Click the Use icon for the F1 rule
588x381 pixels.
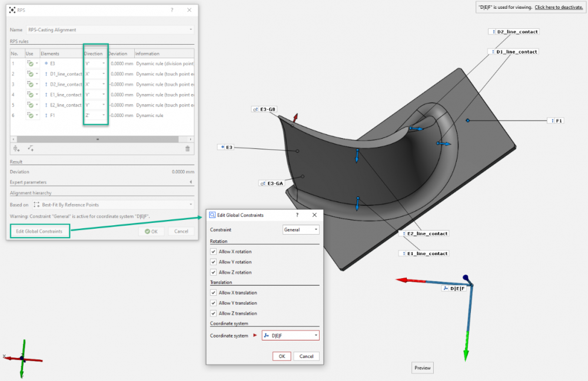pos(29,115)
